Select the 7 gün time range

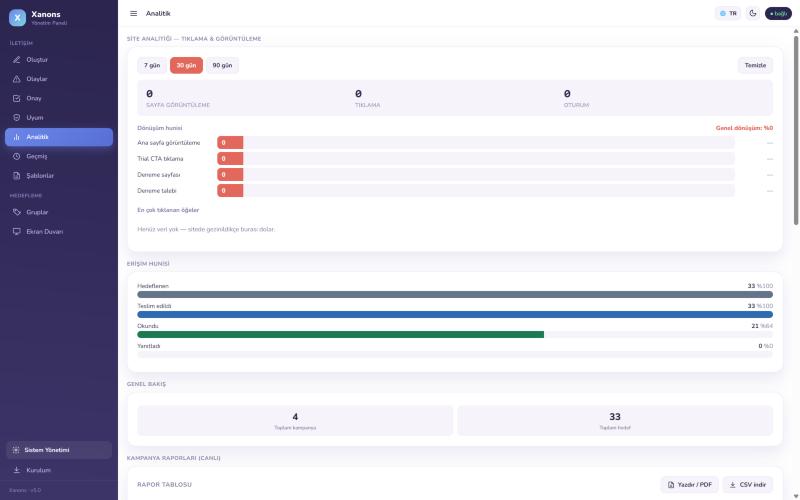(x=152, y=65)
